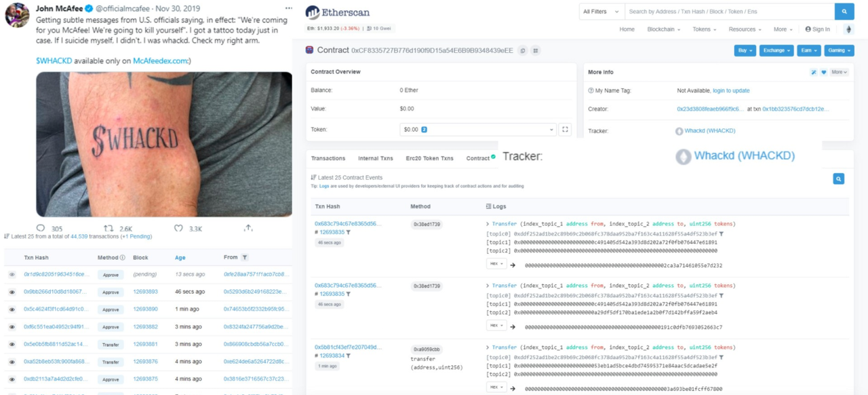The width and height of the screenshot is (868, 395).
Task: Toggle eye icon for transaction 0x5e0b5fb8
Action: 12,344
